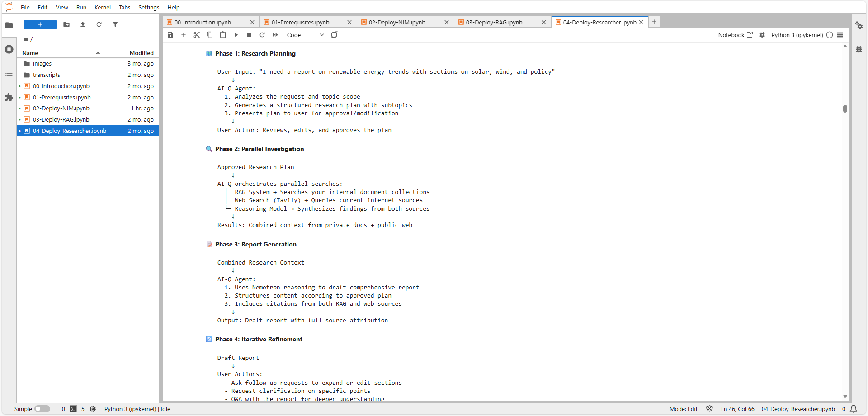Image resolution: width=868 pixels, height=416 pixels.
Task: Open the Tabs menu
Action: pos(125,7)
